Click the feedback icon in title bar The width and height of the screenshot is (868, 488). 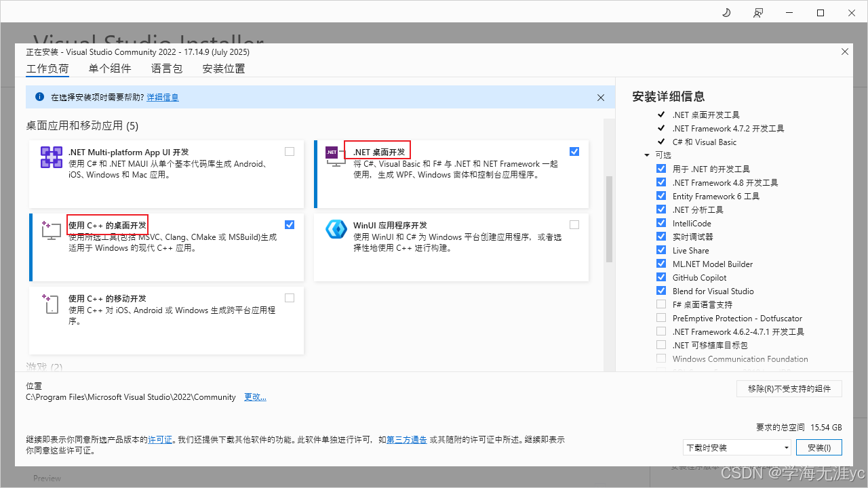(758, 12)
